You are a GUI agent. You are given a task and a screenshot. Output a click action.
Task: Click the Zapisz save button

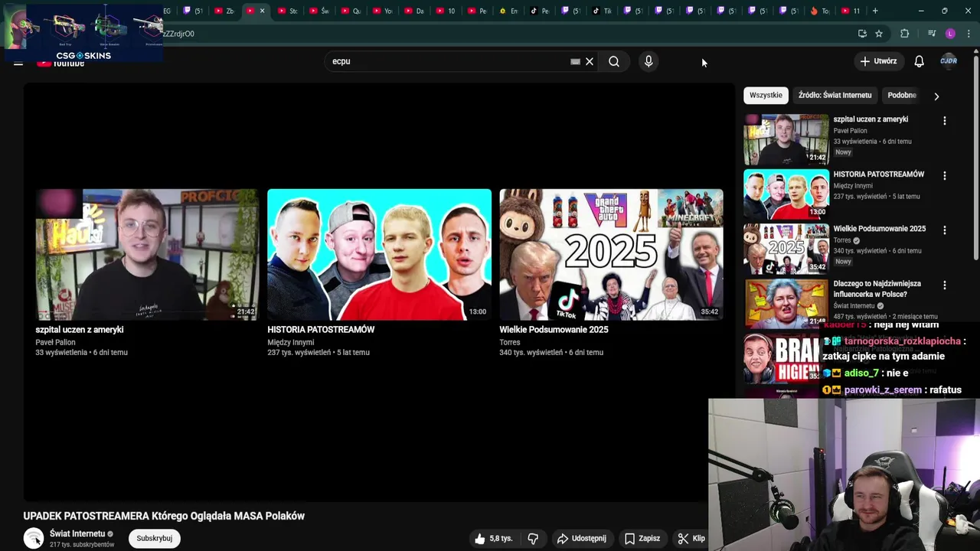click(642, 539)
